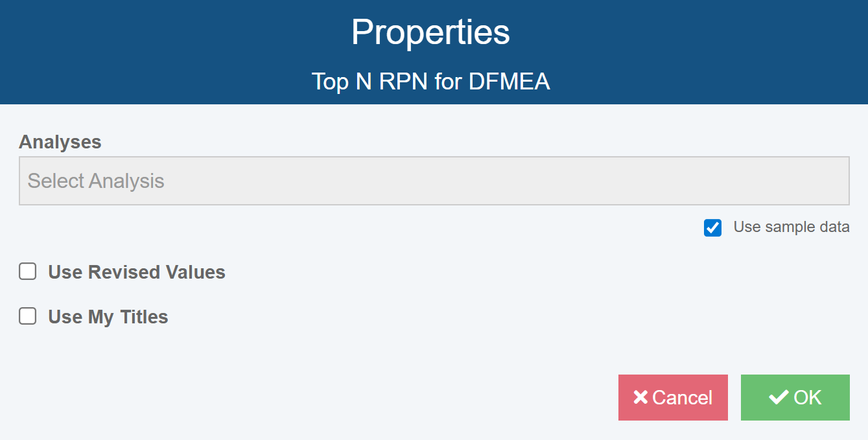
Task: Click the OK text on green button
Action: (808, 397)
